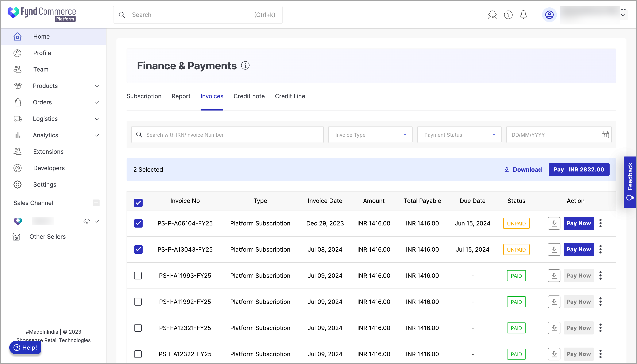Open the Developers sidebar item
The height and width of the screenshot is (364, 637).
(x=54, y=168)
